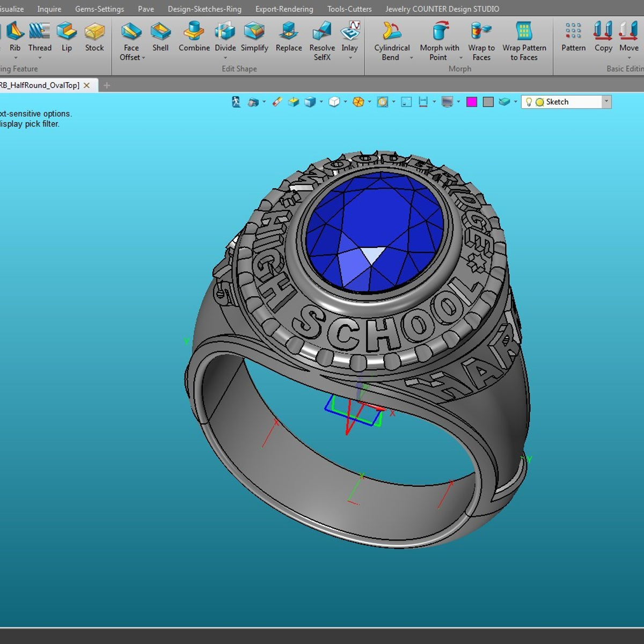
Task: Expand the Cylindrical Bend dropdown arrow
Action: [x=412, y=58]
